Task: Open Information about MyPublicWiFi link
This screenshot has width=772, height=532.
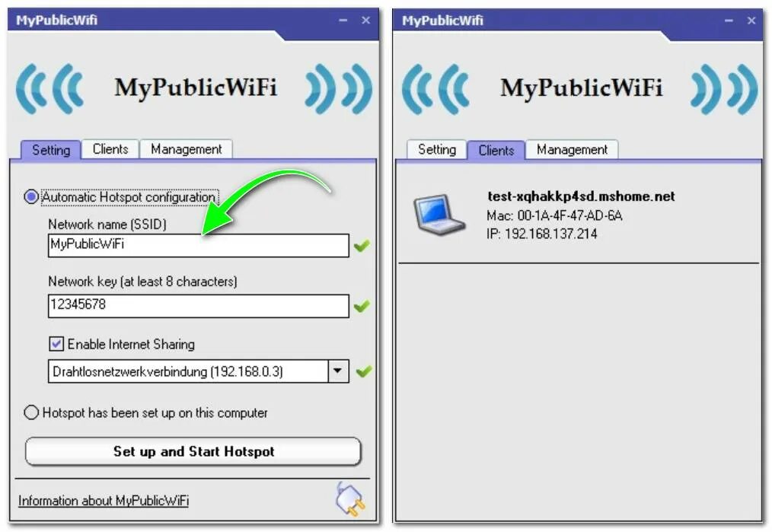Action: (x=104, y=501)
